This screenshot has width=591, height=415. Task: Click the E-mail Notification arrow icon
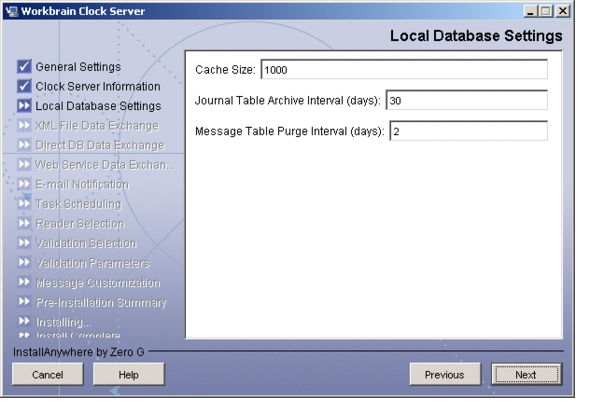(24, 184)
